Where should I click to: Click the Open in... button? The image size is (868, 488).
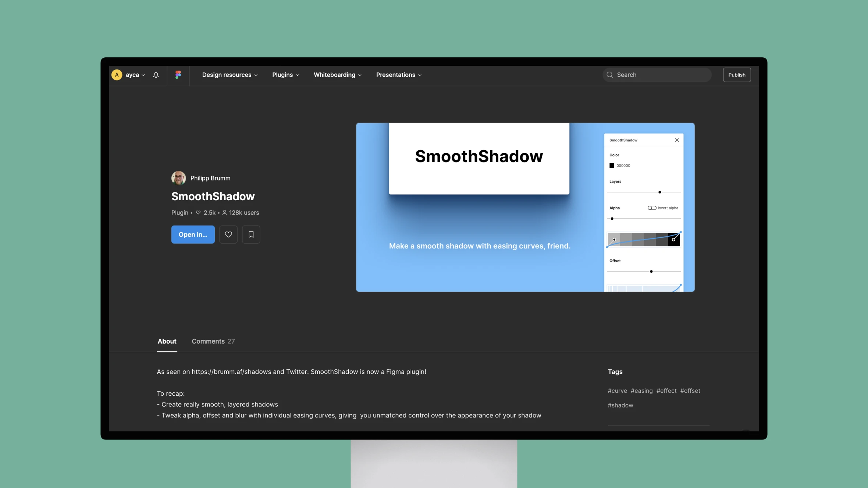[193, 234]
